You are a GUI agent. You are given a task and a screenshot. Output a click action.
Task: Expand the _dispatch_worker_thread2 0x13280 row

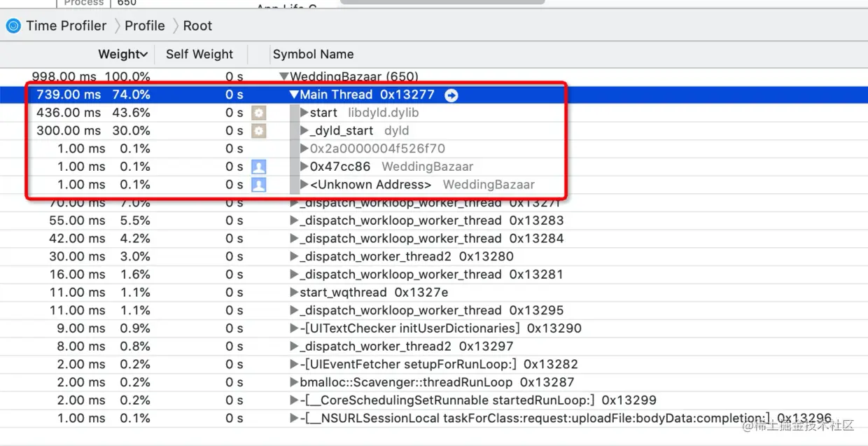pos(294,256)
